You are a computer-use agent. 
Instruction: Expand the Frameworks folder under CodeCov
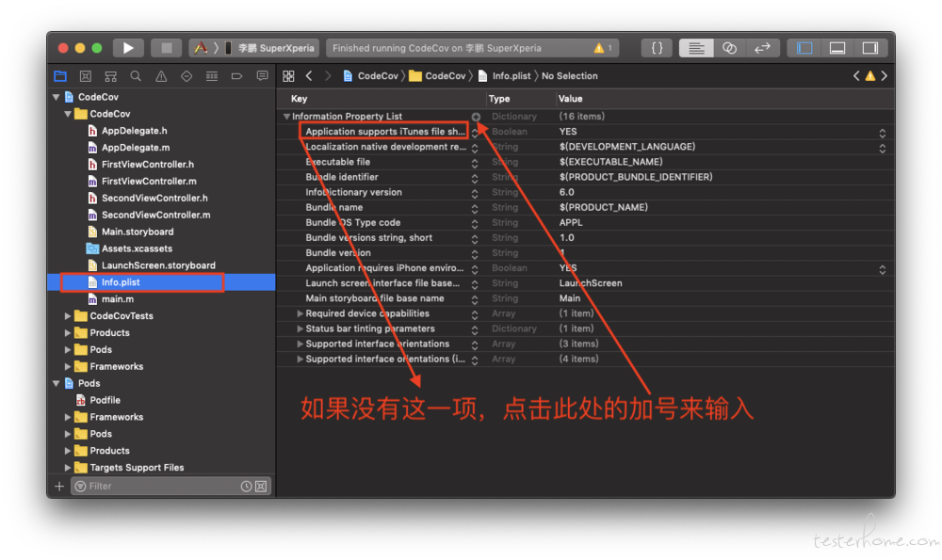pos(68,366)
